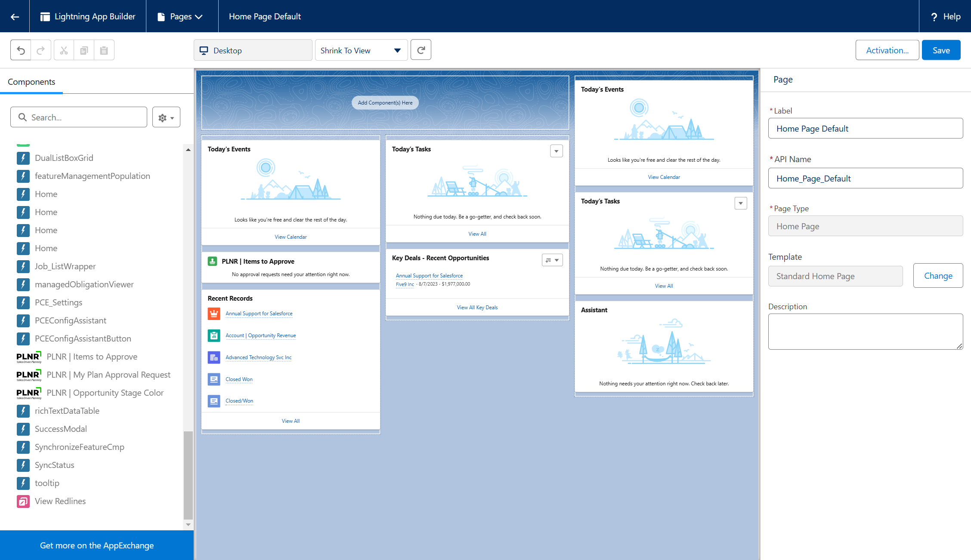Click the Activation button
Screen dimensions: 971x560
coord(887,50)
